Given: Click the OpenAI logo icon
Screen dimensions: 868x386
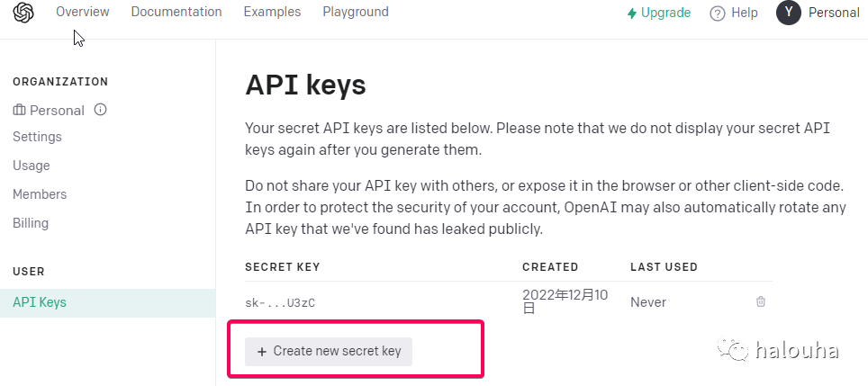Looking at the screenshot, I should pyautogui.click(x=23, y=13).
